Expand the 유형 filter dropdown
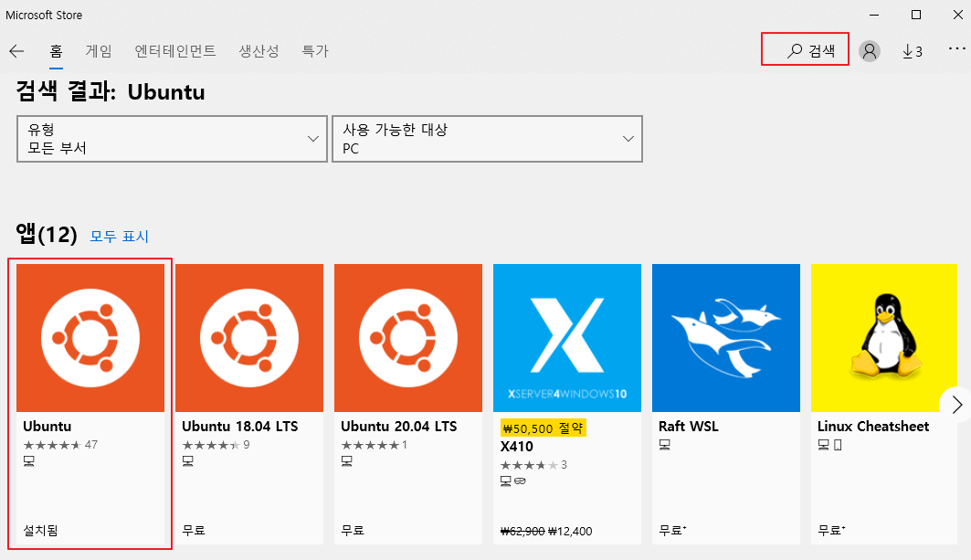 (x=172, y=139)
